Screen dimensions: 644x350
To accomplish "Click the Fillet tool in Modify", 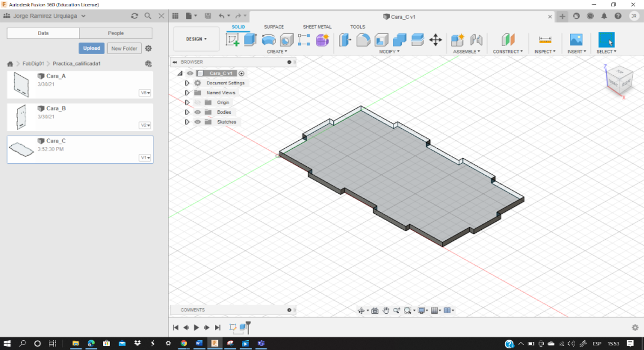I will pyautogui.click(x=363, y=40).
